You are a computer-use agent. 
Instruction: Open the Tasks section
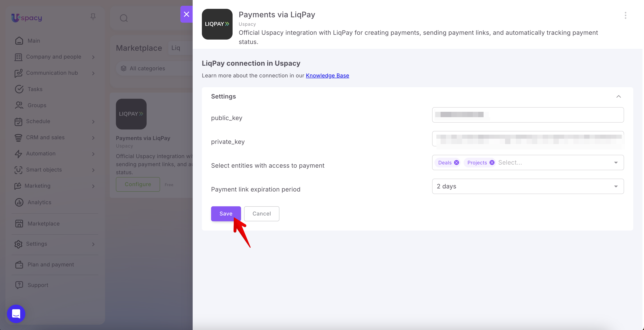[x=35, y=89]
